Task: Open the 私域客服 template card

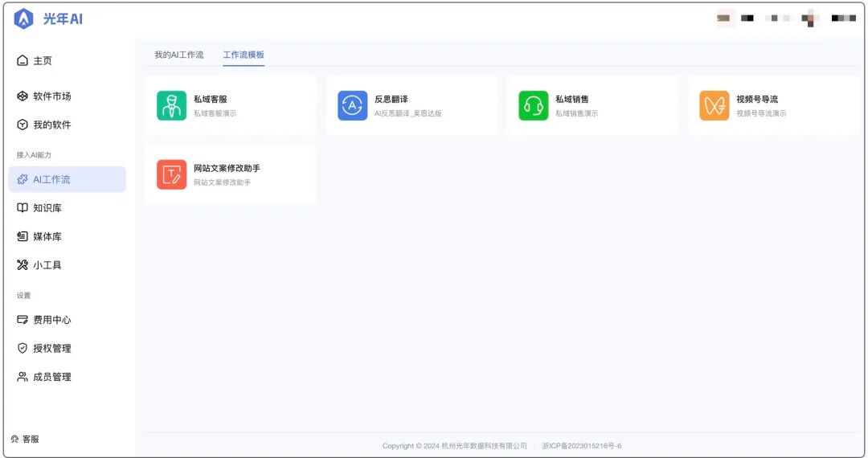Action: (x=231, y=105)
